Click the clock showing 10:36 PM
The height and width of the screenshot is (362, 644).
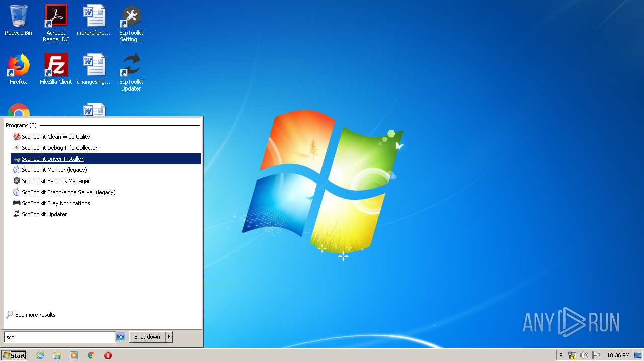(x=618, y=355)
